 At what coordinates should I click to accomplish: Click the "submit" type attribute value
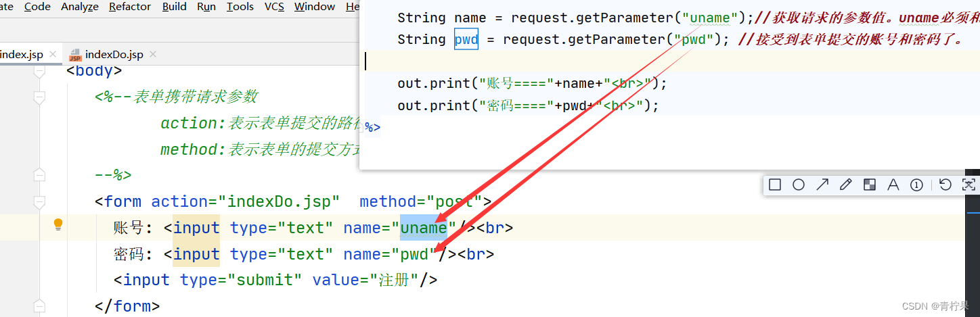(x=269, y=280)
